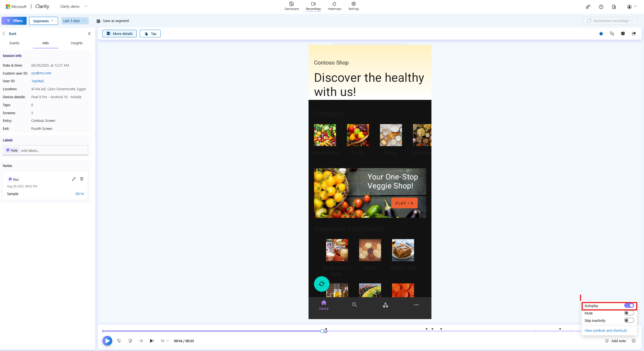This screenshot has width=644, height=351.
Task: Open the Dashboard section
Action: click(291, 6)
